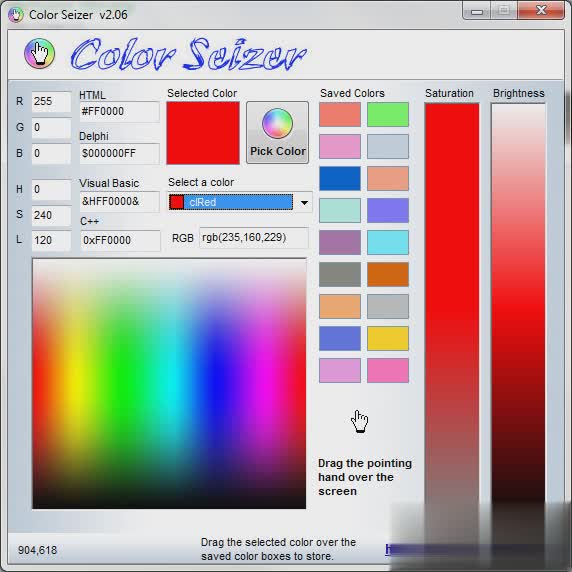The image size is (572, 572).
Task: Select the mauve purple saved color
Action: tap(340, 243)
